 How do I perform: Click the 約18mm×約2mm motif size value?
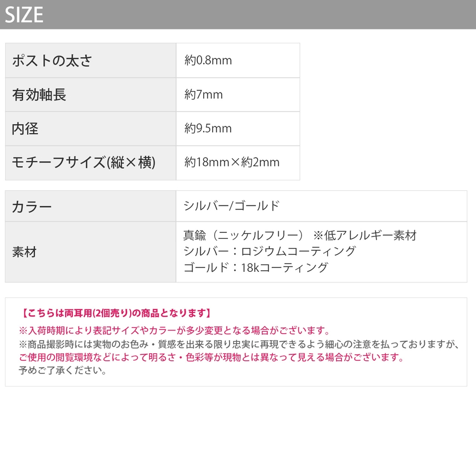point(232,162)
